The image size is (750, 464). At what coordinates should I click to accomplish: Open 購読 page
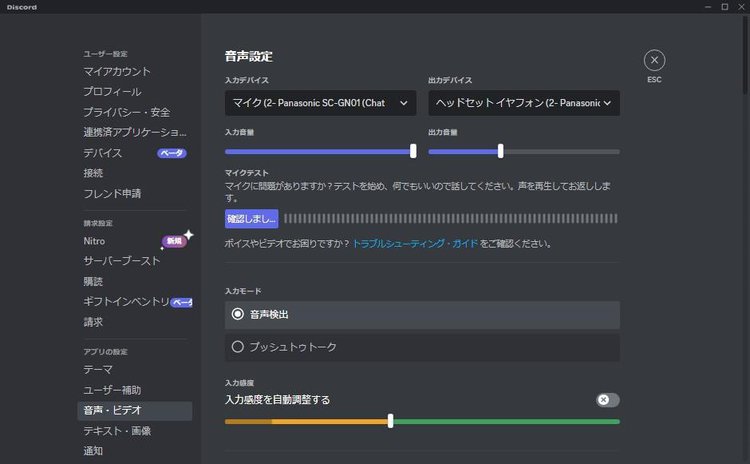pos(93,281)
